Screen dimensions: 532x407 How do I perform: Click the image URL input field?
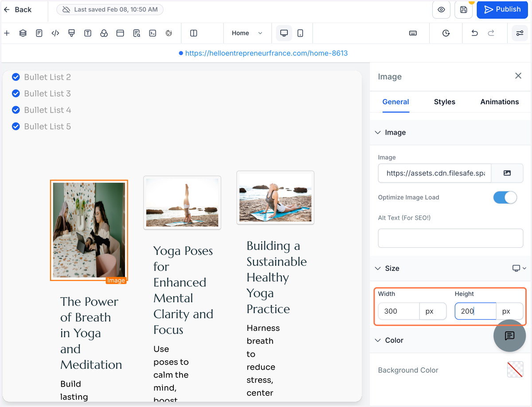point(434,173)
